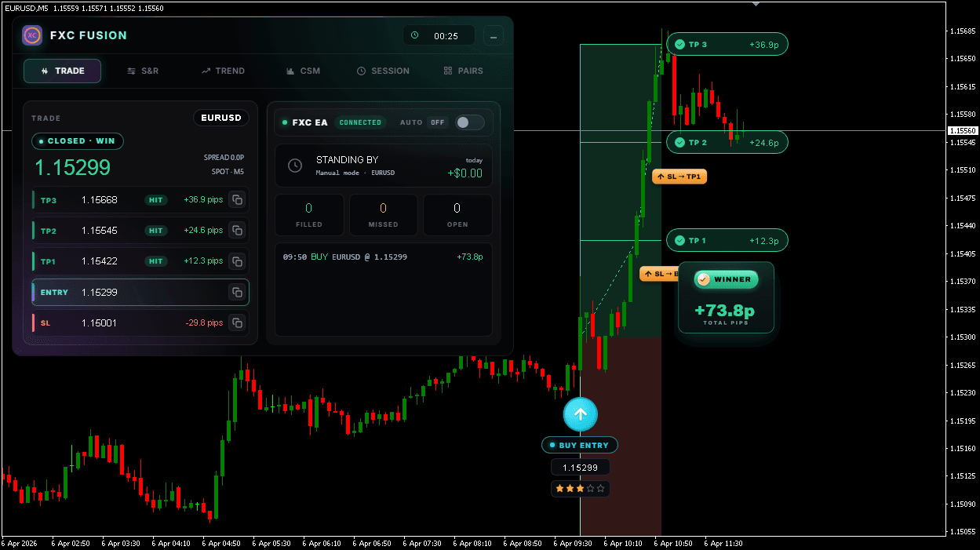Click the large 1.15299 price in the trade panel
This screenshot has height=550, width=980.
pos(72,167)
